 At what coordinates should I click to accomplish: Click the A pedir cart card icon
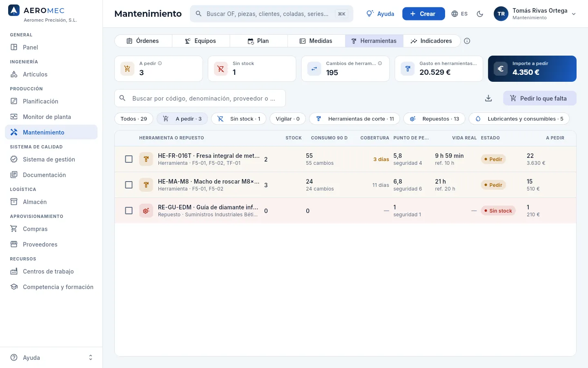[x=127, y=69]
